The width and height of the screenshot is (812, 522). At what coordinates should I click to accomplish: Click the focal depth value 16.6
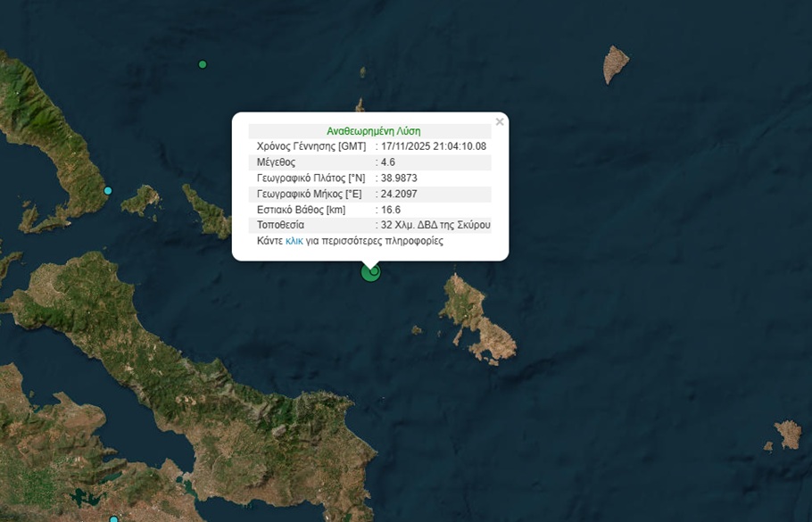(390, 210)
